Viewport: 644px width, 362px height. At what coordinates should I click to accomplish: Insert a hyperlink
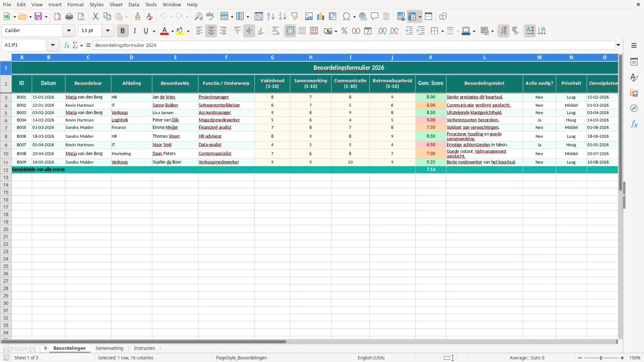[363, 17]
